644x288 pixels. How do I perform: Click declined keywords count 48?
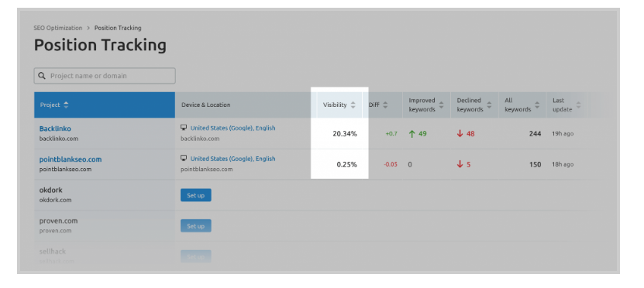[470, 134]
